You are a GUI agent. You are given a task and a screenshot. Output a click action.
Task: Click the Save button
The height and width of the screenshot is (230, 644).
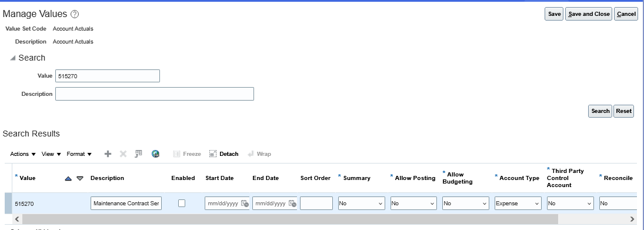554,14
